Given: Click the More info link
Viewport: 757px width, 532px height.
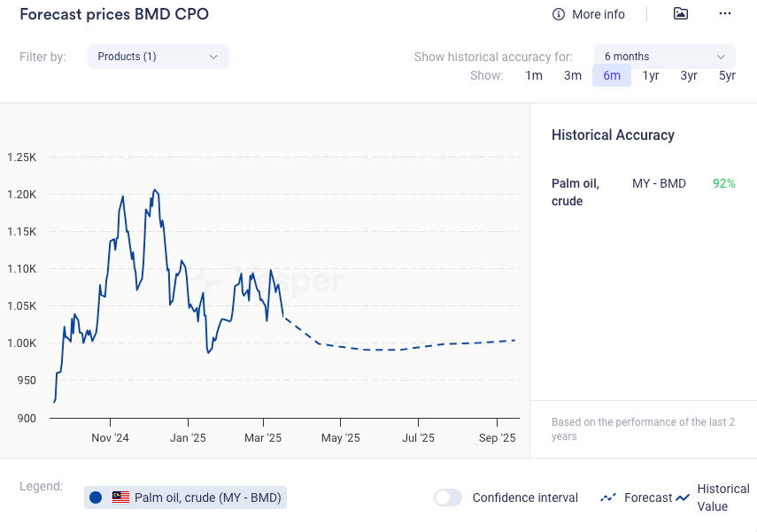Looking at the screenshot, I should pyautogui.click(x=598, y=14).
